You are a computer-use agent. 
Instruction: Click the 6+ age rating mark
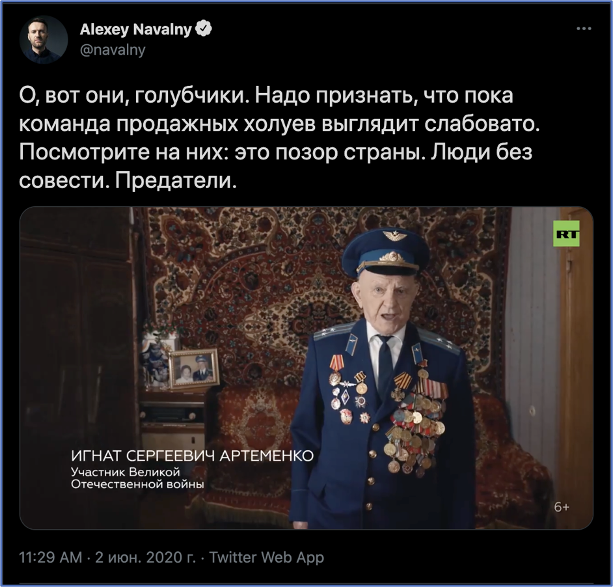click(562, 507)
